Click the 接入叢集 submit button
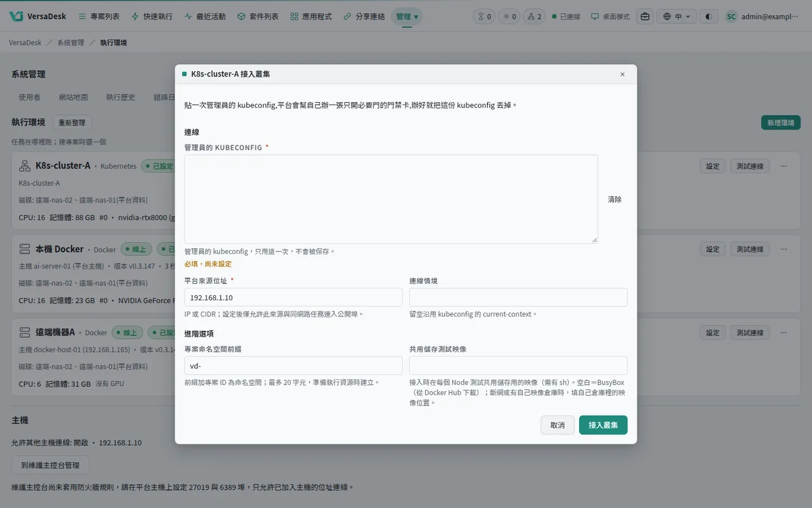This screenshot has height=508, width=812. tap(603, 425)
